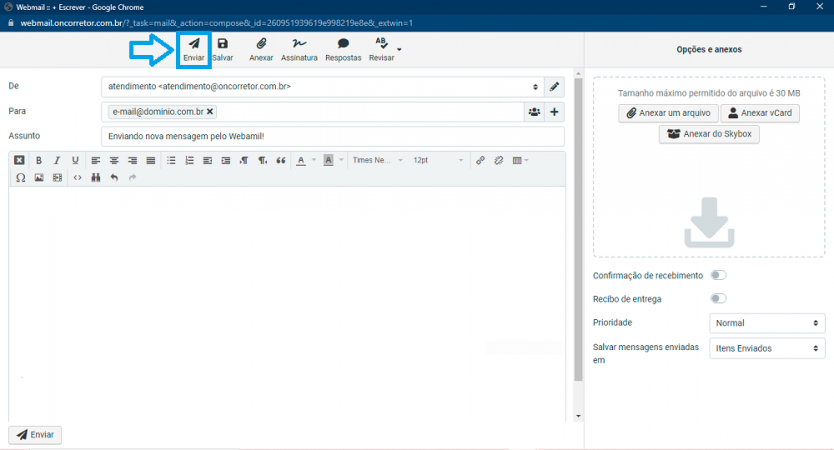Align text left
The image size is (834, 450).
tap(96, 160)
